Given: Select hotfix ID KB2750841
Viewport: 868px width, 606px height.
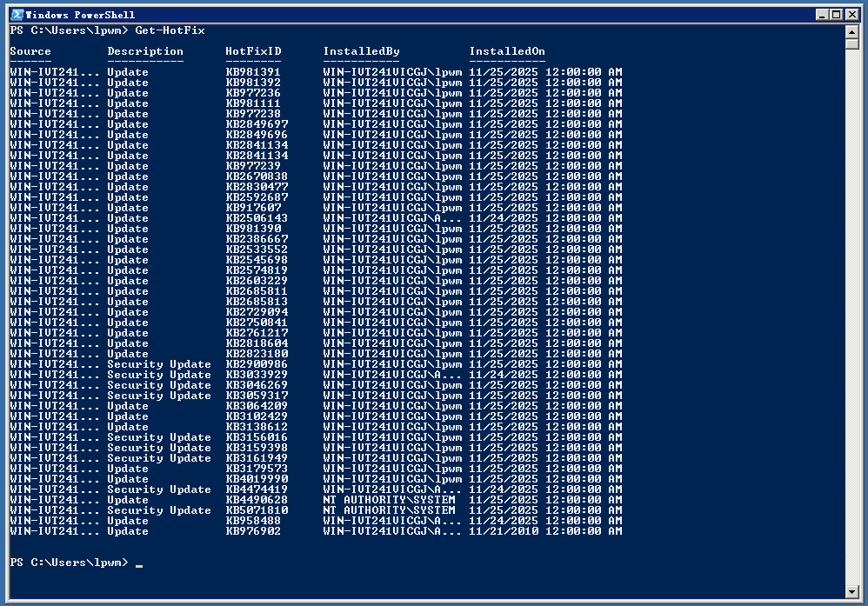Looking at the screenshot, I should pos(257,323).
